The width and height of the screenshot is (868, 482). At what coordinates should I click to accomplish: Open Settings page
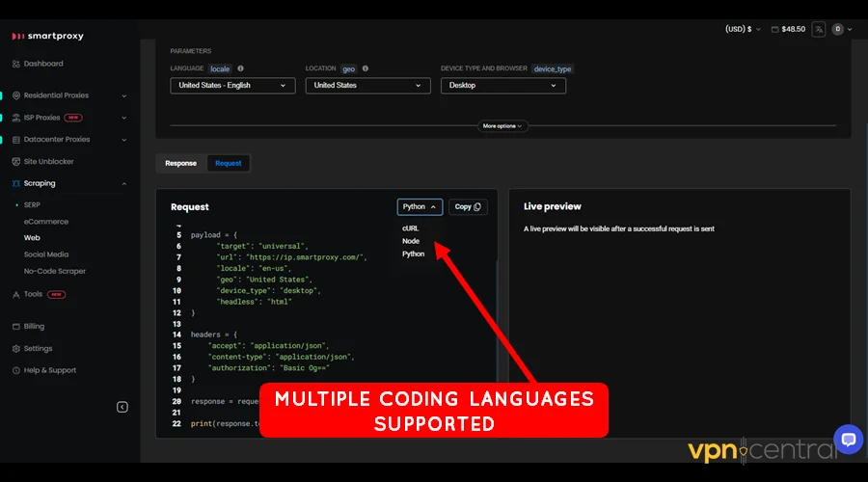pos(38,349)
